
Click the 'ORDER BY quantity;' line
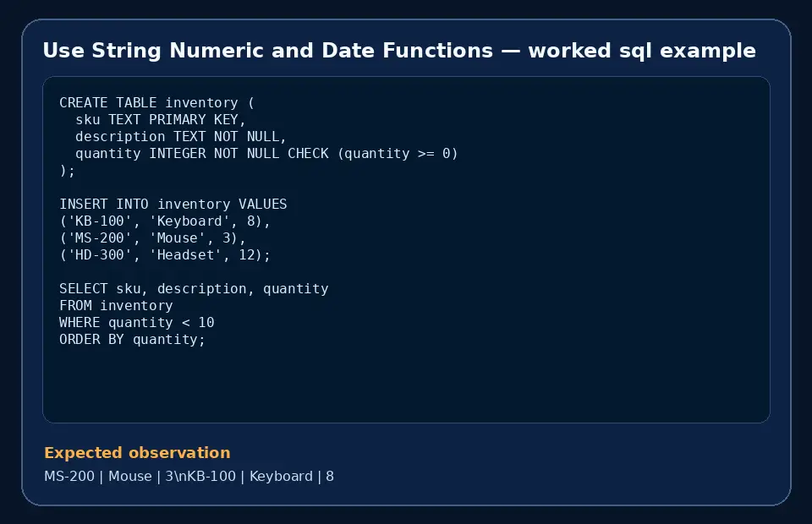pyautogui.click(x=132, y=340)
